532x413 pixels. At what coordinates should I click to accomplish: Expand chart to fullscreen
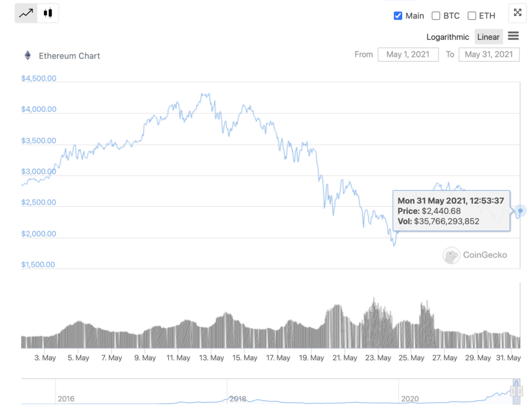click(517, 13)
